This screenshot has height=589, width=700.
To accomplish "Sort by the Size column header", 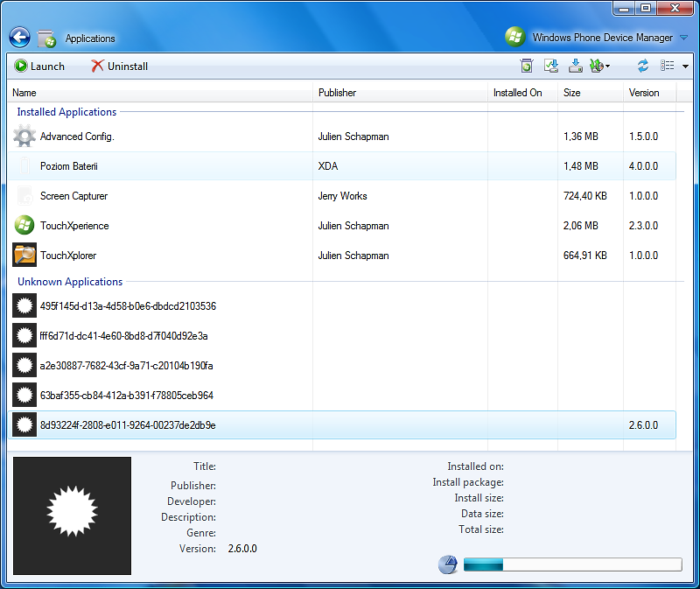I will (590, 93).
